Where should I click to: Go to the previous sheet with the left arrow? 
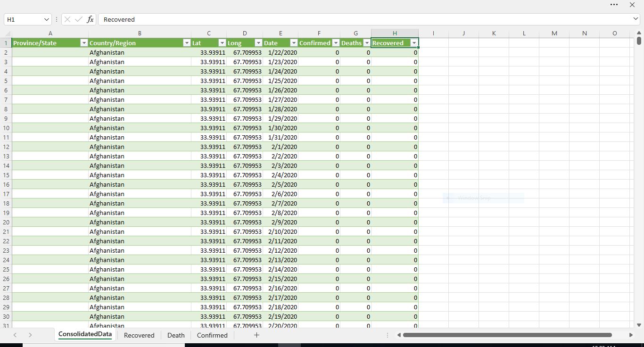(x=15, y=335)
